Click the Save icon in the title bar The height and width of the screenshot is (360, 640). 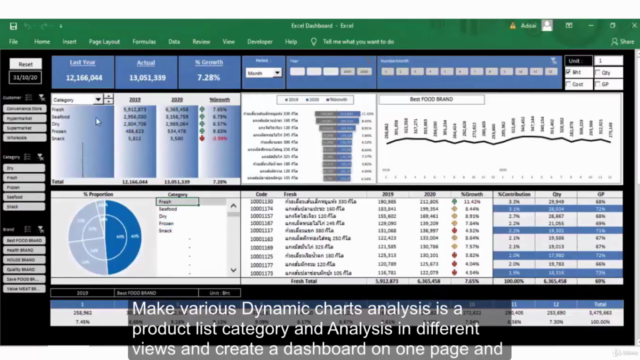(13, 26)
